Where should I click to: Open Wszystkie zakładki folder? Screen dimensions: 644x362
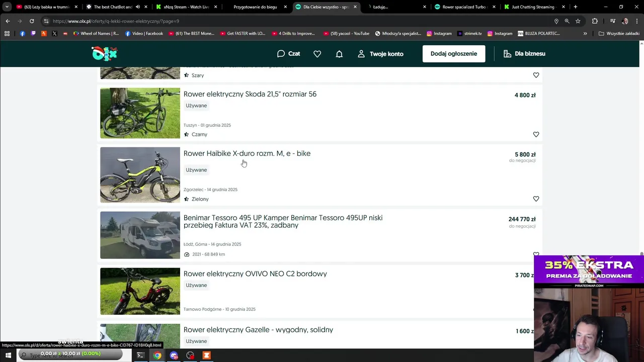619,34
